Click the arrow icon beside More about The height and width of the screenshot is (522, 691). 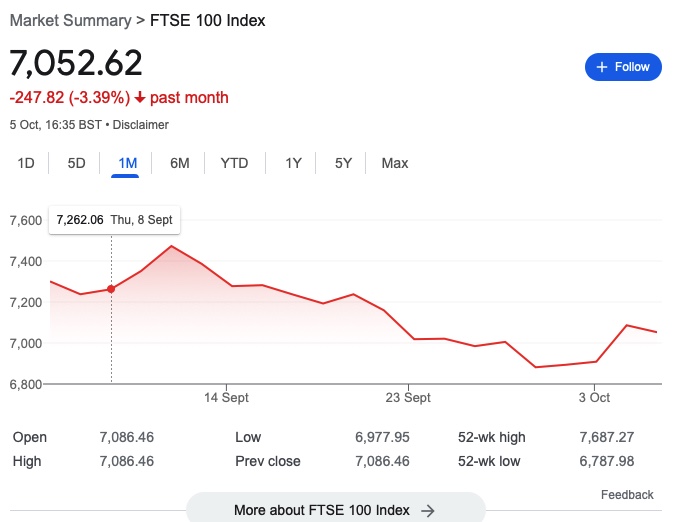pyautogui.click(x=428, y=510)
